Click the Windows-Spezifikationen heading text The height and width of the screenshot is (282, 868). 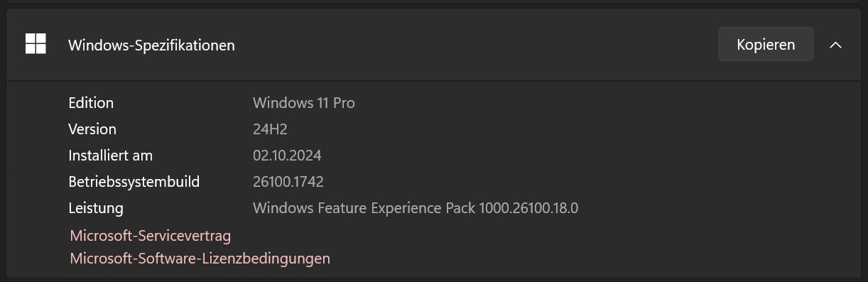[x=151, y=45]
